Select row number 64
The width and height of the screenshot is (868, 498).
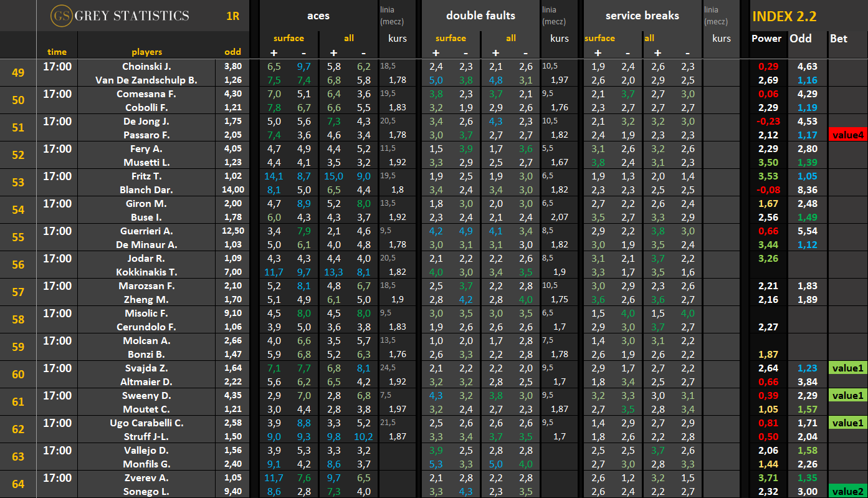pyautogui.click(x=18, y=484)
